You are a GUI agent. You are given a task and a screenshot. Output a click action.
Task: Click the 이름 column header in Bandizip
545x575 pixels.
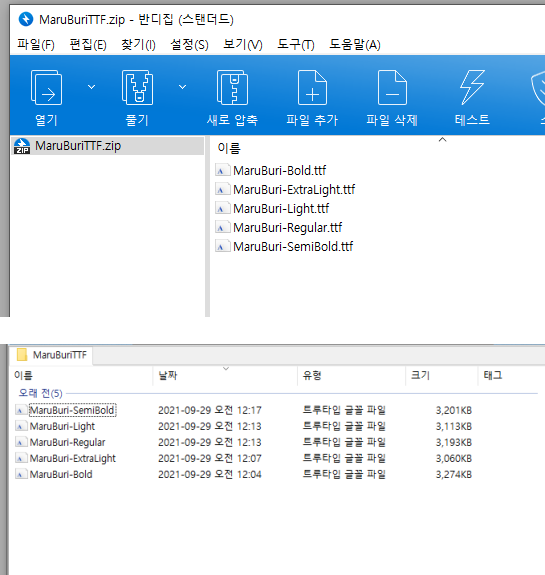[x=229, y=149]
